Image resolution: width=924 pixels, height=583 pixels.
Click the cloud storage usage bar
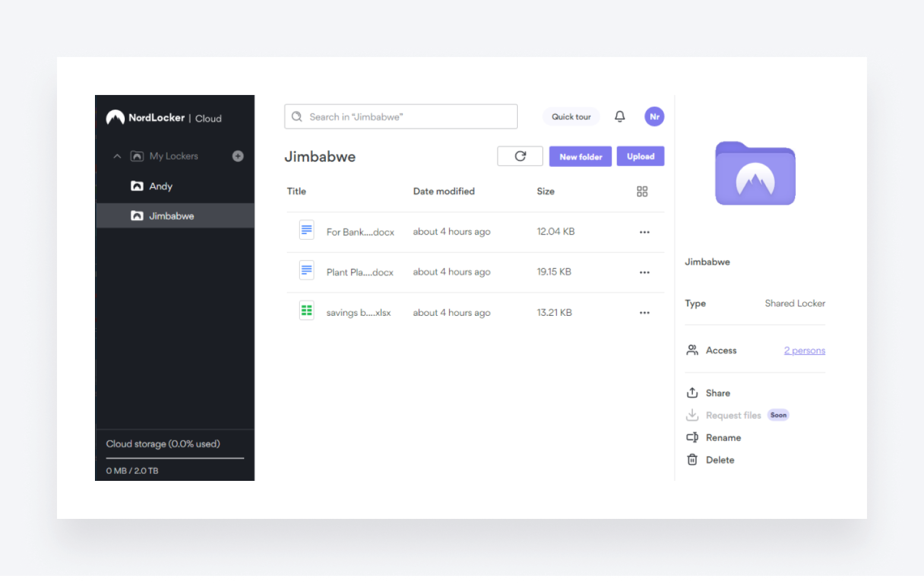(x=175, y=457)
